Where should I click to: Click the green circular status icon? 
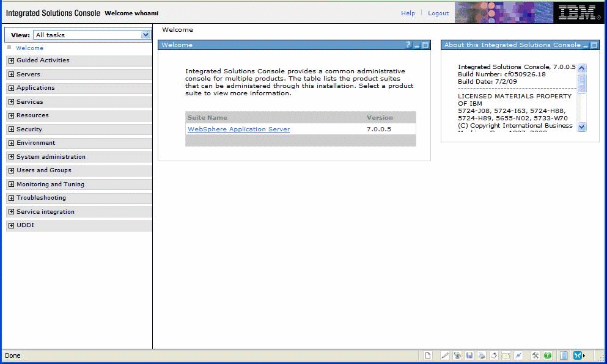(x=548, y=355)
